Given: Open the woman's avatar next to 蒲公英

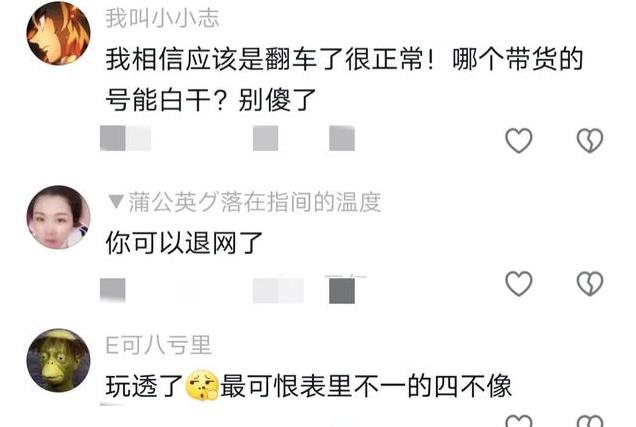Looking at the screenshot, I should click(58, 217).
